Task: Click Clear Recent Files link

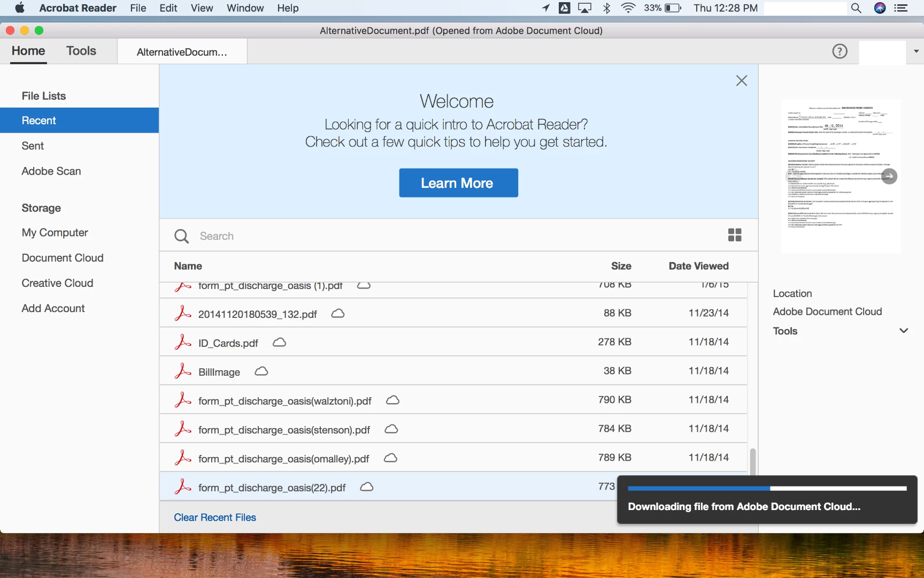Action: pyautogui.click(x=215, y=518)
